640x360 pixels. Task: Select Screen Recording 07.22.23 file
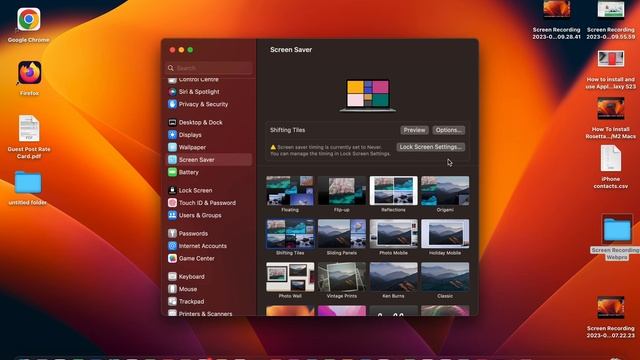[x=611, y=307]
